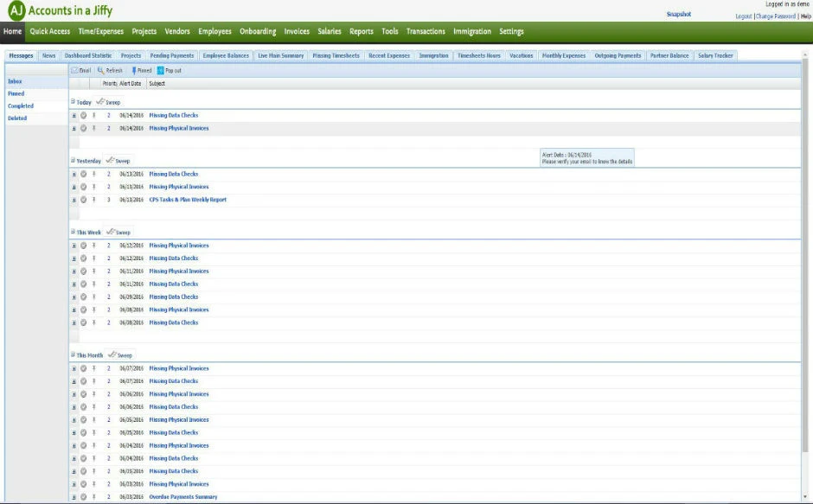Click the Sweep checkmark icon for Yesterday
813x504 pixels.
coord(110,160)
